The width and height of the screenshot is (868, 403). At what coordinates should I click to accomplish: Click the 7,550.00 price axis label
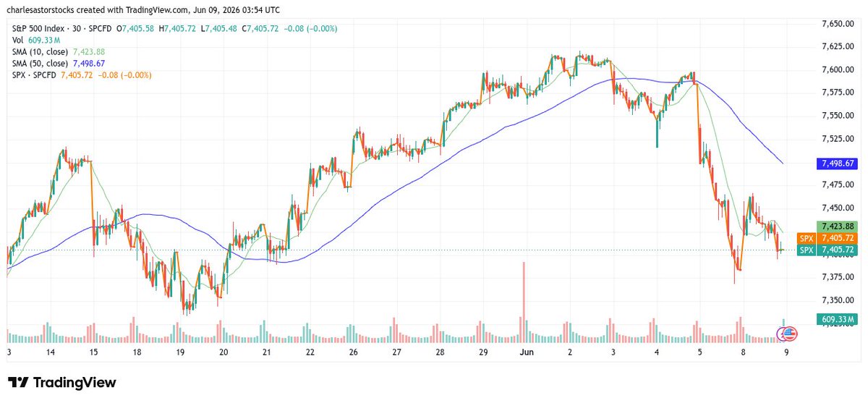click(x=839, y=115)
